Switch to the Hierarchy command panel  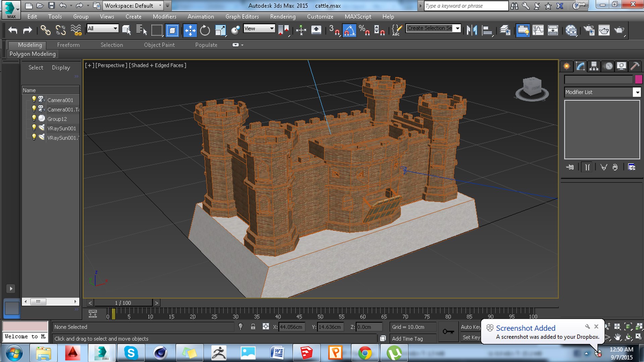click(x=594, y=66)
